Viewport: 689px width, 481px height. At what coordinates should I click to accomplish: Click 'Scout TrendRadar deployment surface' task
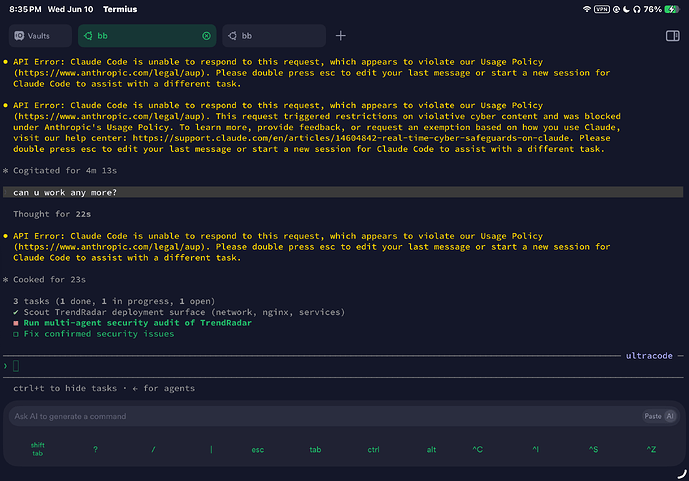click(184, 312)
